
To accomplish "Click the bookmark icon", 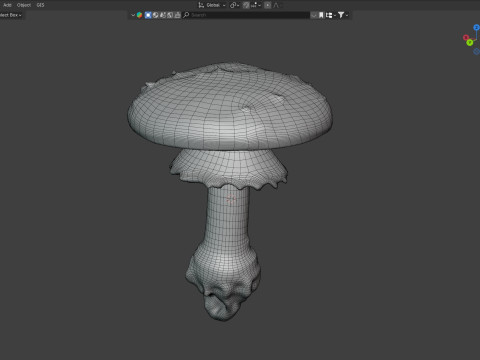I will [321, 15].
